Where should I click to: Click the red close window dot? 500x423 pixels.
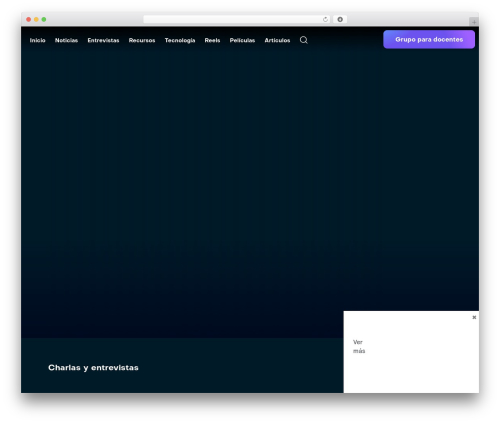(x=29, y=19)
